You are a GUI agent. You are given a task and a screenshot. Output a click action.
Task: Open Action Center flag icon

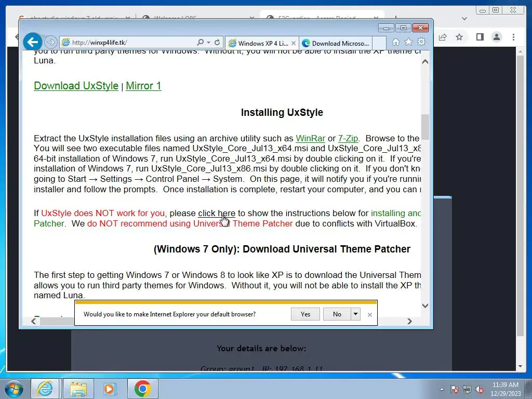tap(455, 389)
